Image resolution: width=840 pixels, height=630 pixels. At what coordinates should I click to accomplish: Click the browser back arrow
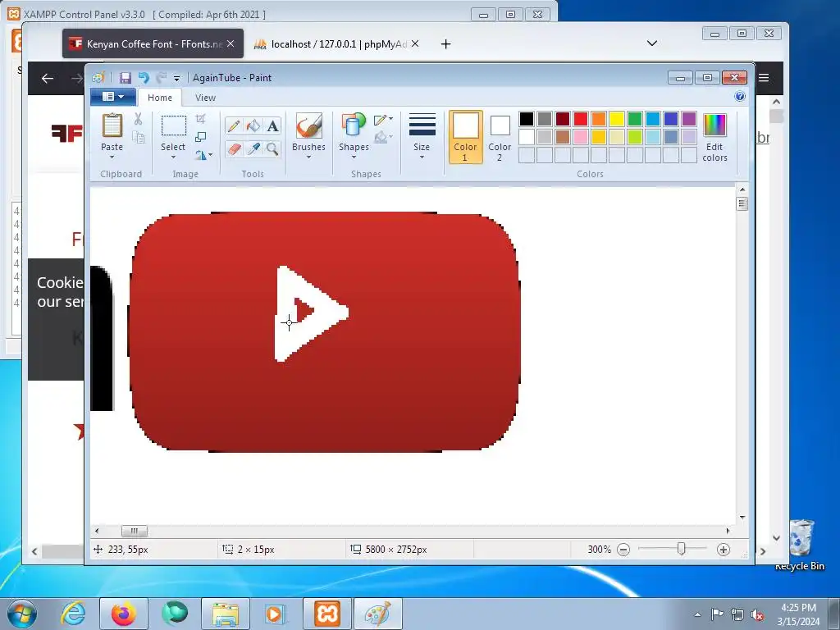pyautogui.click(x=48, y=79)
